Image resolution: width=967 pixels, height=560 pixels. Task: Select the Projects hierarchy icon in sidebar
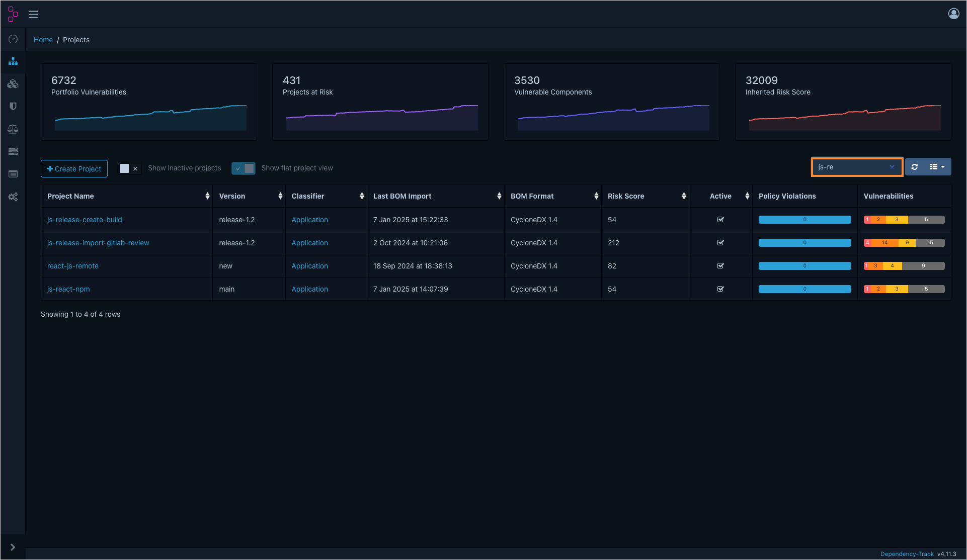13,61
